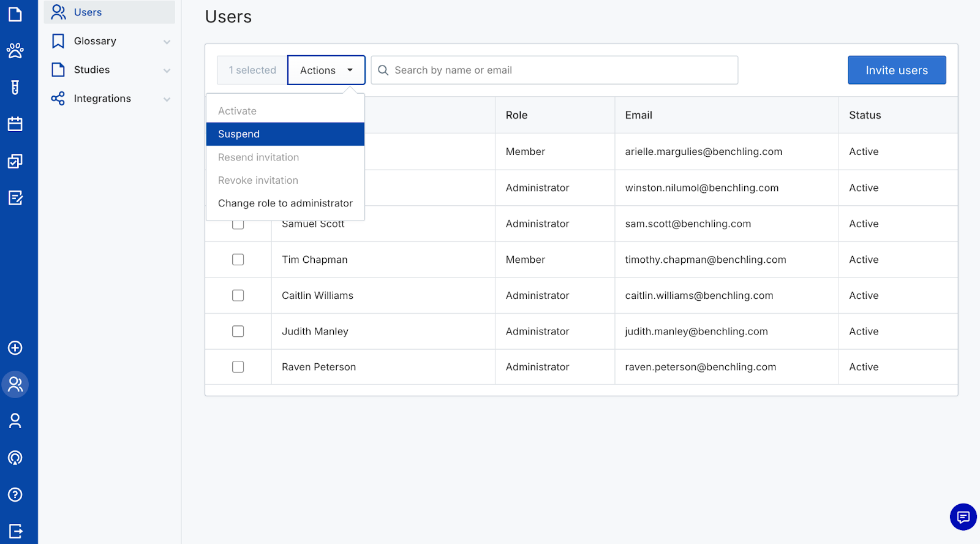Select Change role to administrator option
Viewport: 980px width, 544px height.
tap(285, 203)
